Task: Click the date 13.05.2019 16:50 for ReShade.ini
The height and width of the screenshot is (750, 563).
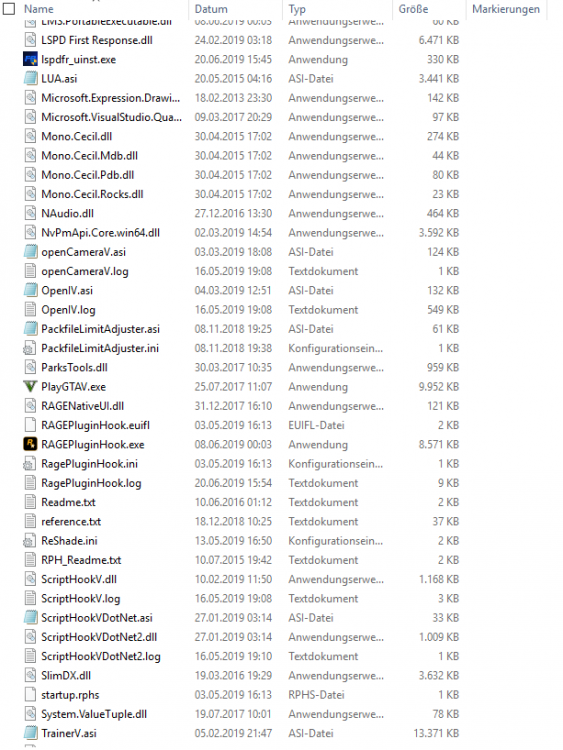Action: coord(233,540)
